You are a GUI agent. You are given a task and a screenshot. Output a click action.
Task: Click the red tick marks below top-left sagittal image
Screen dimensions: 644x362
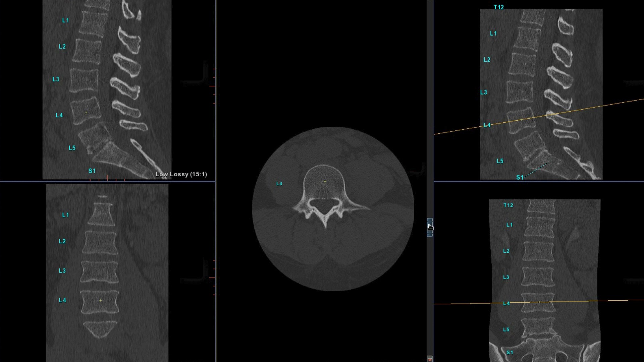coord(107,178)
